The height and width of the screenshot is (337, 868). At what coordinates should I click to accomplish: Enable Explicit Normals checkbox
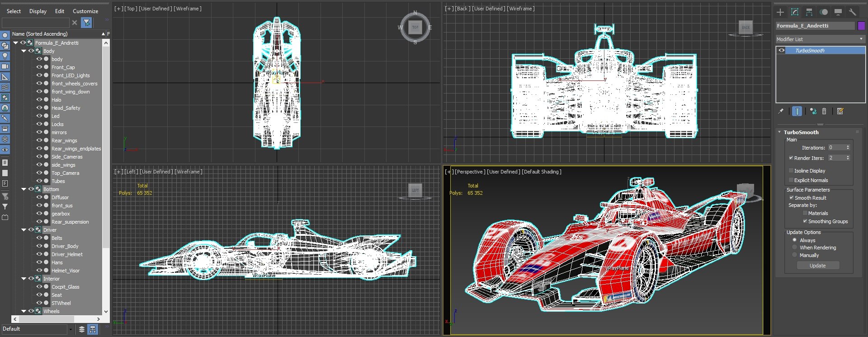(791, 180)
